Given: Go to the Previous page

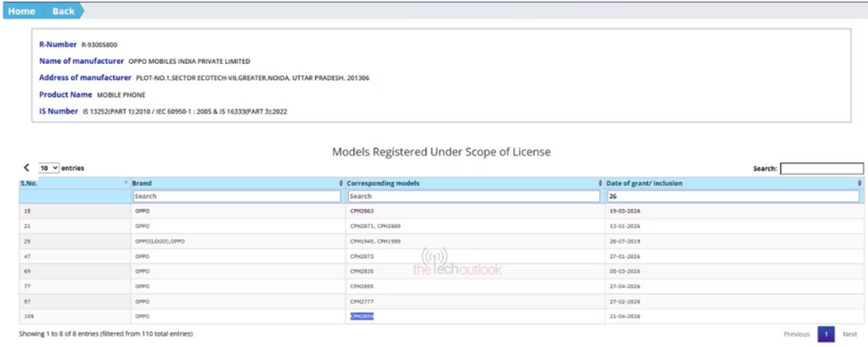Looking at the screenshot, I should tap(797, 335).
